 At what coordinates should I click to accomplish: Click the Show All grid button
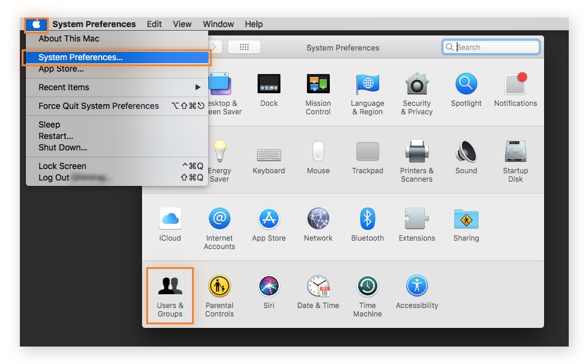point(244,47)
